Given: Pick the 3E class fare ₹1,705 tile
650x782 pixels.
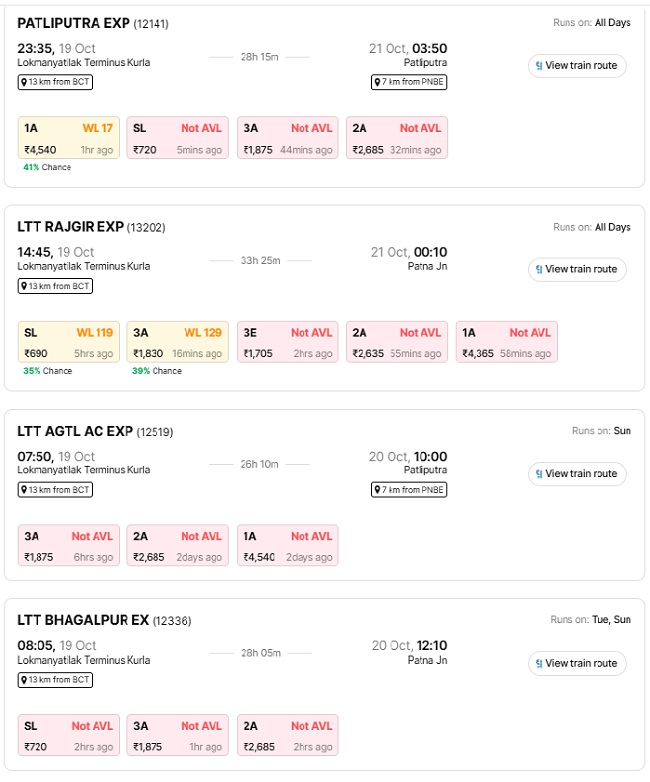Looking at the screenshot, I should [x=288, y=342].
